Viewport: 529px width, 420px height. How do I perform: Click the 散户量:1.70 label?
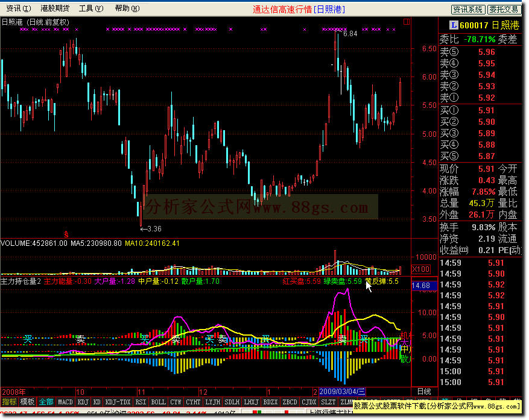pyautogui.click(x=200, y=281)
